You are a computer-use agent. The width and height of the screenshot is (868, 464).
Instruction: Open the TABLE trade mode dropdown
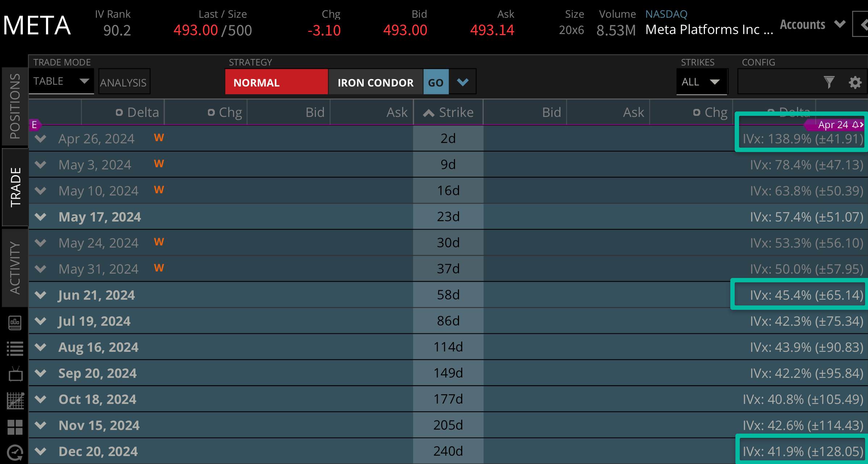(x=61, y=81)
